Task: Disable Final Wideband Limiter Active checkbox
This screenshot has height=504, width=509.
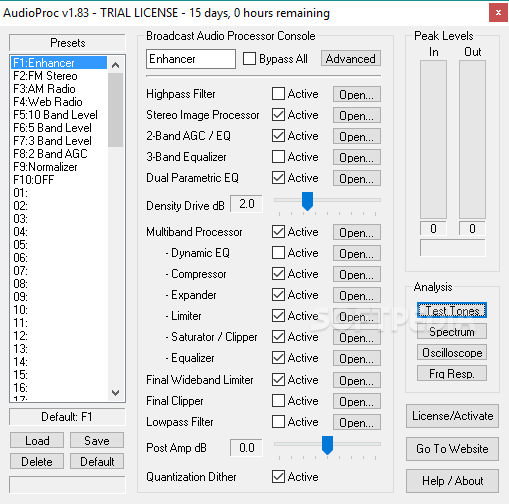Action: [x=278, y=380]
